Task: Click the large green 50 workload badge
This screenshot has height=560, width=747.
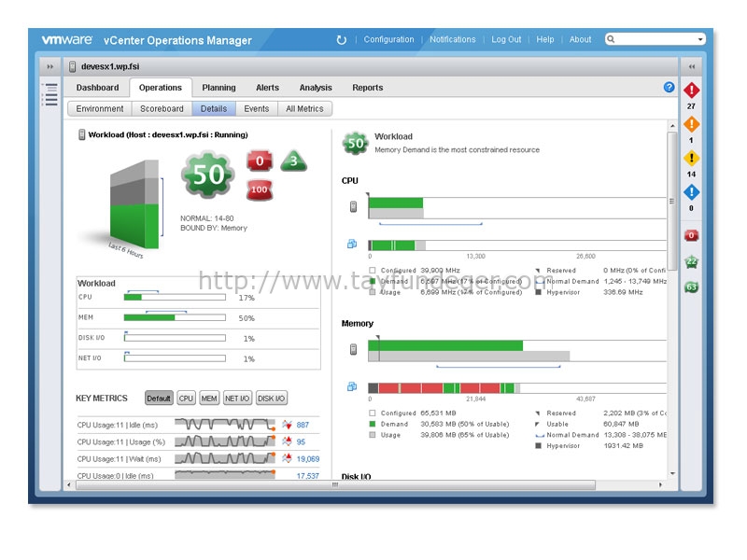Action: (x=208, y=175)
